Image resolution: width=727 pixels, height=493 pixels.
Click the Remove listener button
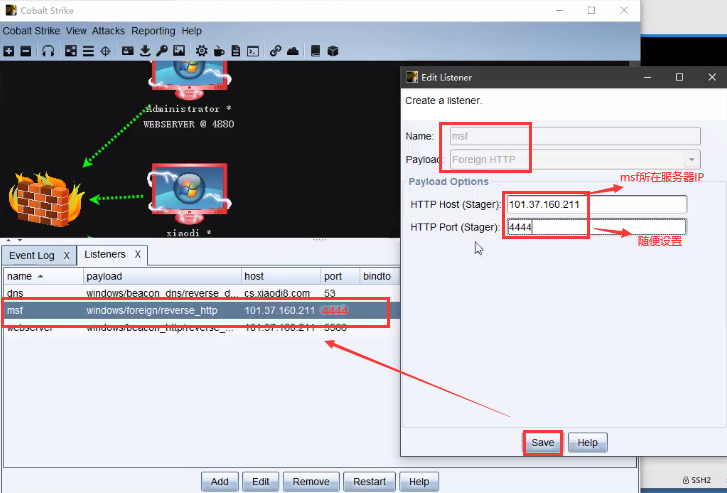point(310,481)
